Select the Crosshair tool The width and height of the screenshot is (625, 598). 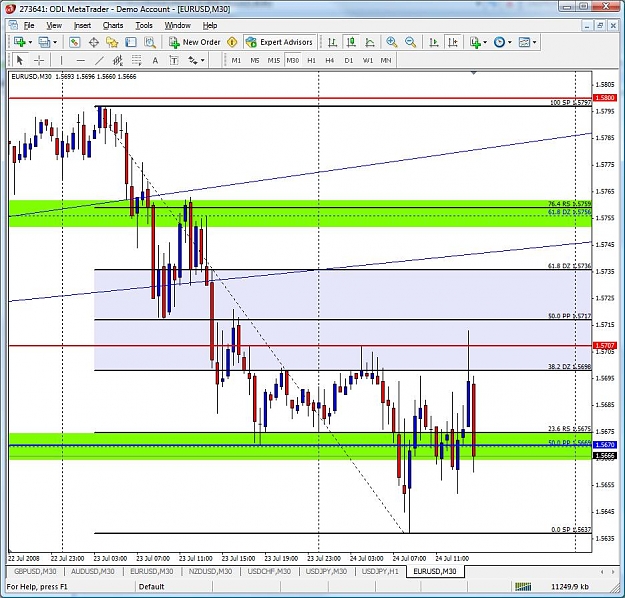point(39,60)
